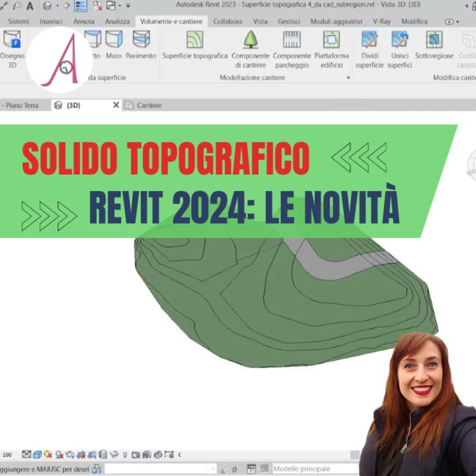Toggle the analytical model visibility icon
This screenshot has height=476, width=476.
[147, 454]
